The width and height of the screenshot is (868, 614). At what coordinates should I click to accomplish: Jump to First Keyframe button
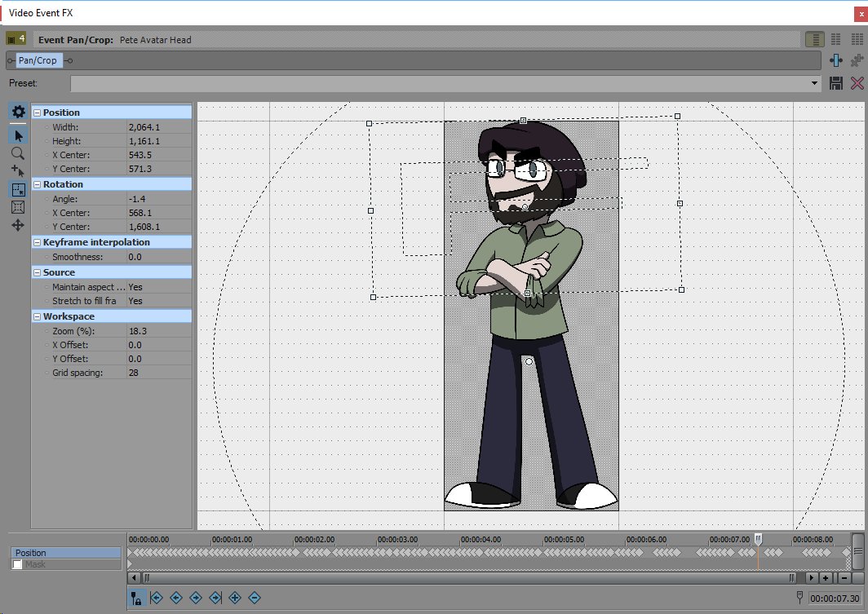click(157, 598)
